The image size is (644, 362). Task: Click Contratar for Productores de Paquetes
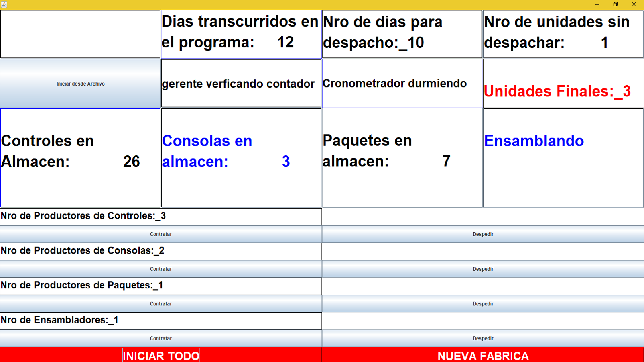click(x=161, y=304)
